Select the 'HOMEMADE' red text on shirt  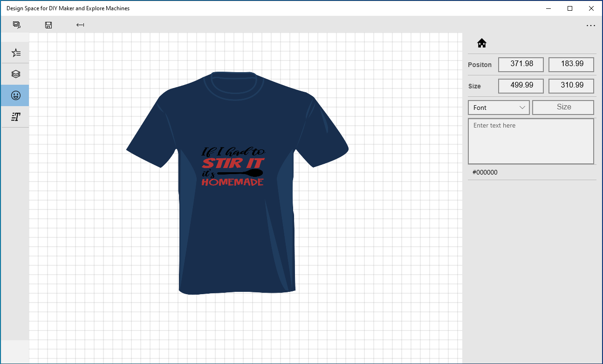[x=233, y=182]
